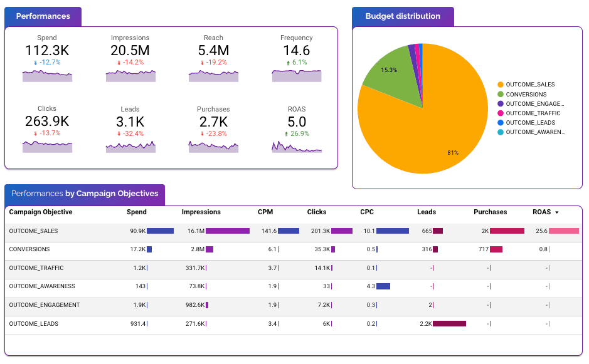Image resolution: width=589 pixels, height=364 pixels.
Task: Click the Impressions sparkline chart
Action: (130, 76)
